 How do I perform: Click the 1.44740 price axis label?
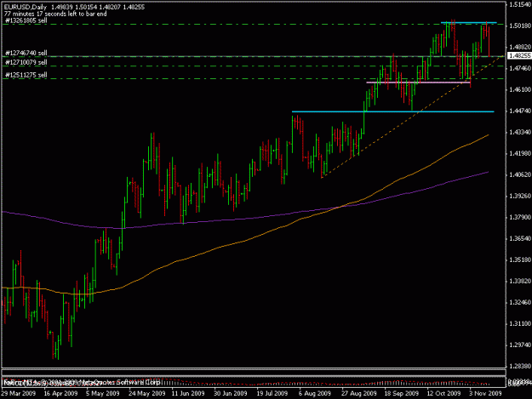pyautogui.click(x=520, y=111)
